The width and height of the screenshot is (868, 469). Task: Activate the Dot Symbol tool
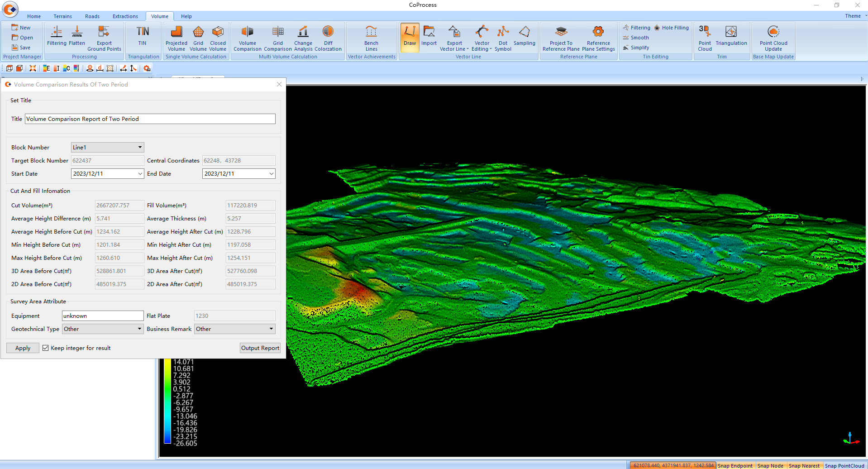point(503,38)
